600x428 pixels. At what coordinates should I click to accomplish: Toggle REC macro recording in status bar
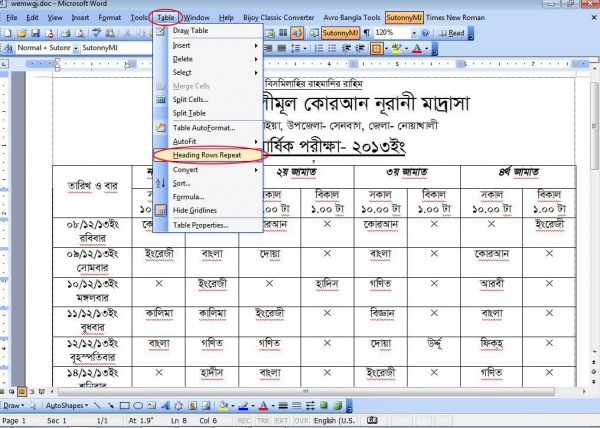pos(244,421)
